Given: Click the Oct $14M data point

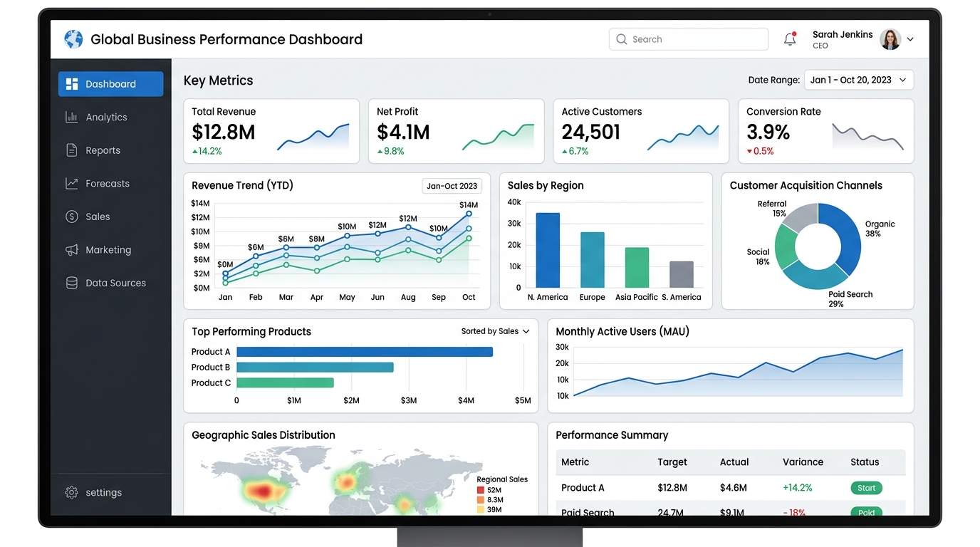Looking at the screenshot, I should point(469,213).
